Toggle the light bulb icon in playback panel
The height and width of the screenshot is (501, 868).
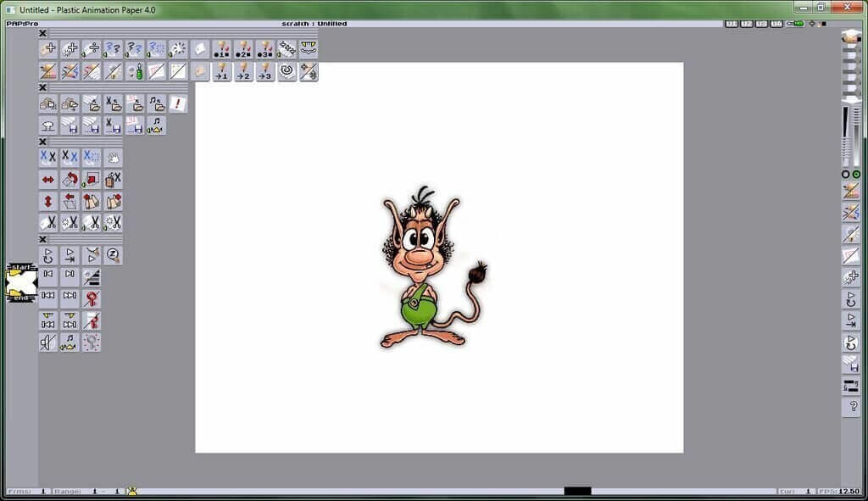92,342
